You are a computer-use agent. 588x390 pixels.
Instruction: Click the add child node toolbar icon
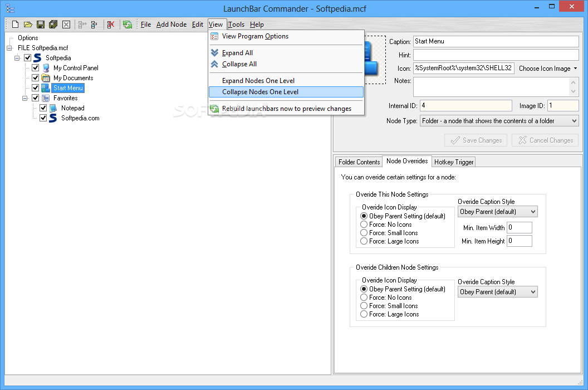tap(94, 25)
